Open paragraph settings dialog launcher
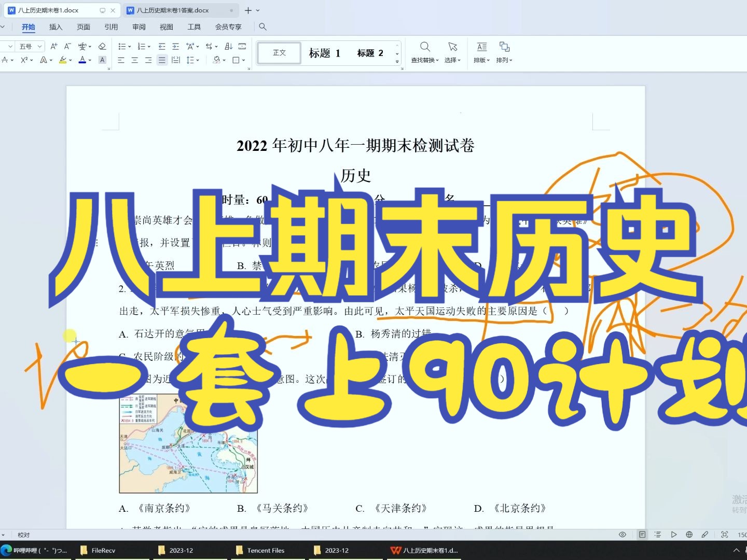This screenshot has height=560, width=747. 248,68
